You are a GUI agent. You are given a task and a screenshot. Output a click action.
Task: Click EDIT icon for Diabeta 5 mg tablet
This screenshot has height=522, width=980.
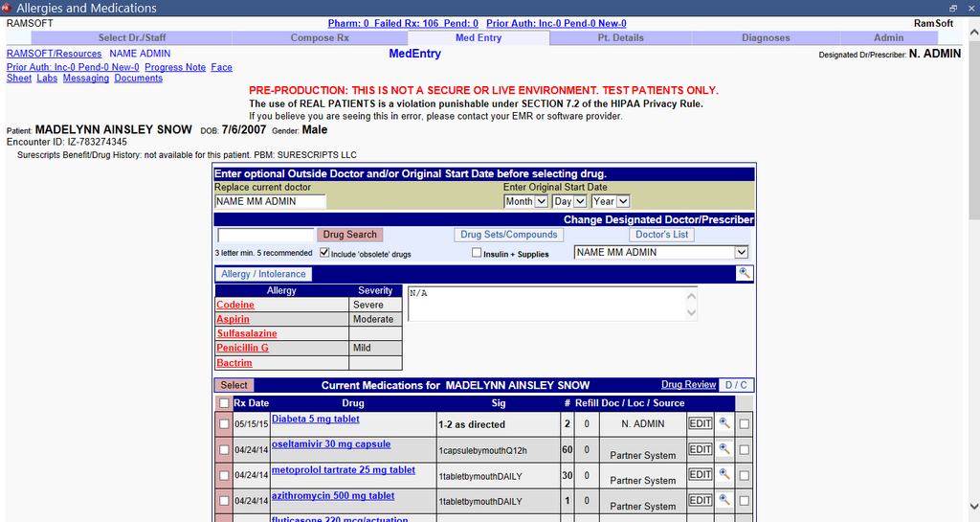pos(701,423)
